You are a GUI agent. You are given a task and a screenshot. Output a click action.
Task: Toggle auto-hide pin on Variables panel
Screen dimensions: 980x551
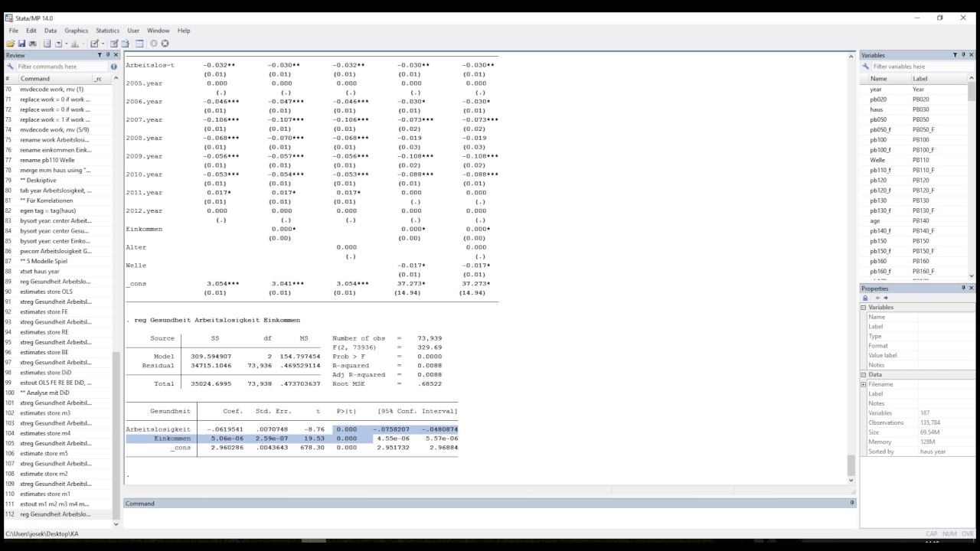(964, 55)
